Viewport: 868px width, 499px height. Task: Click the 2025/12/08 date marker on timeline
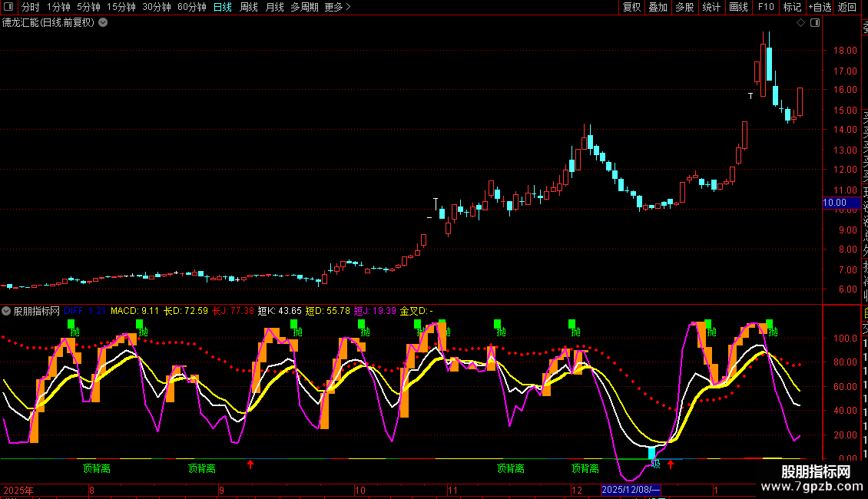[631, 490]
